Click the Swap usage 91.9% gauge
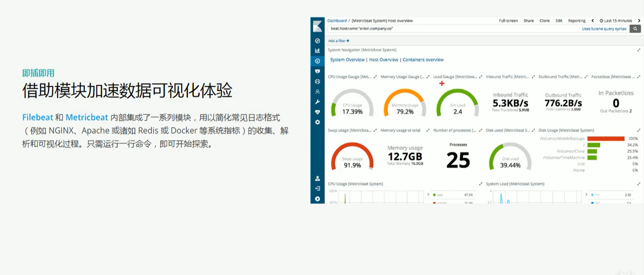Image resolution: width=644 pixels, height=275 pixels. coord(352,156)
